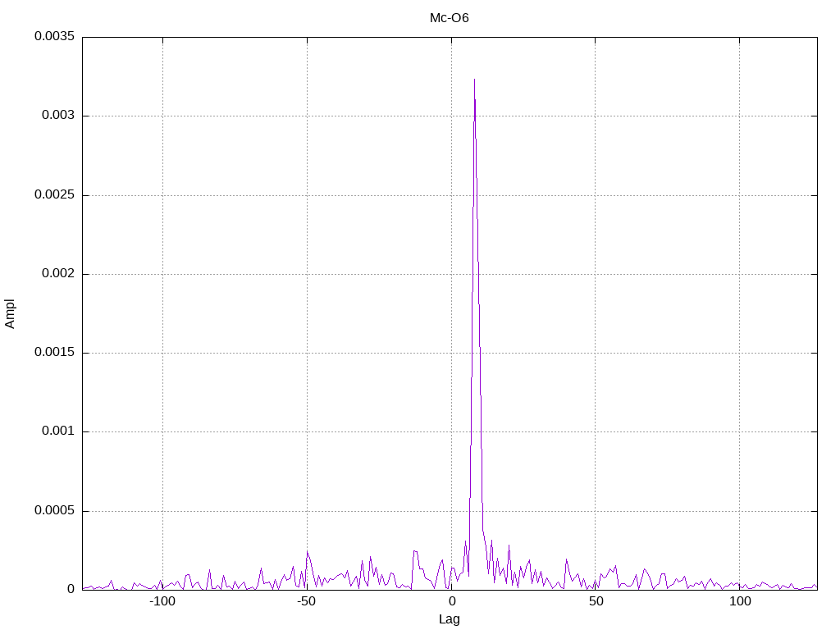Click the 0.001 y-axis tick label
Screen dimensions: 840x630
click(58, 431)
